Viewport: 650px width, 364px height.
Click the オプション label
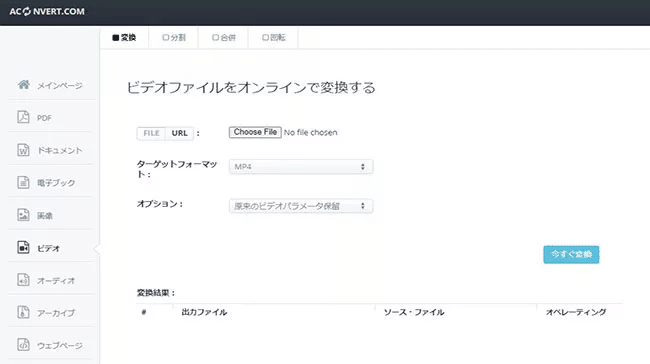point(160,204)
